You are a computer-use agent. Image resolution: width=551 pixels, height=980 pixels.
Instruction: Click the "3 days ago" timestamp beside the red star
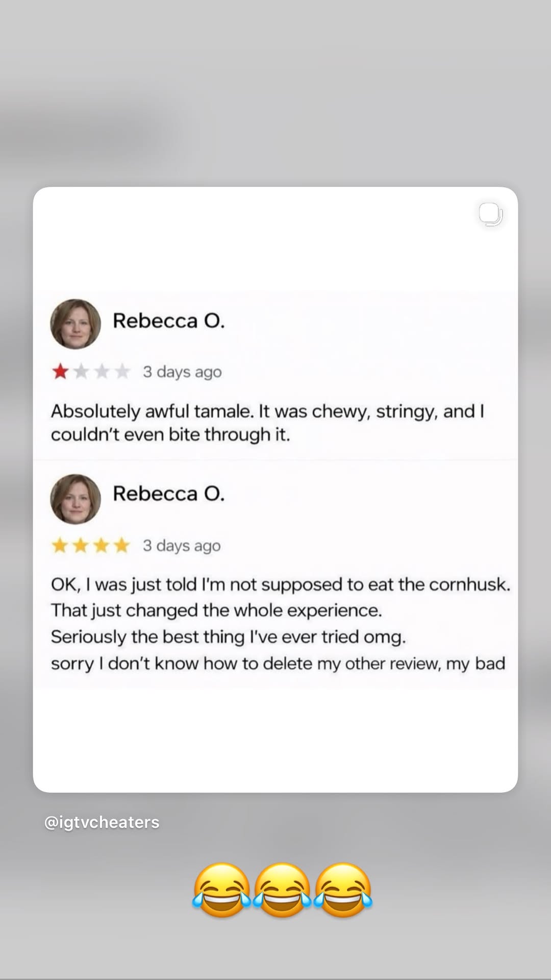(x=182, y=372)
